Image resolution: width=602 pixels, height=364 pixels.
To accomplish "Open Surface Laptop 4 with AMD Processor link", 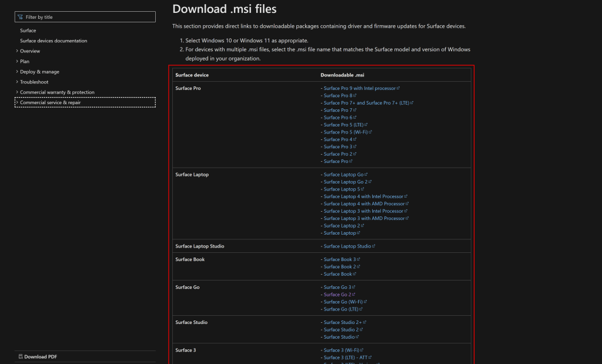I will (364, 204).
